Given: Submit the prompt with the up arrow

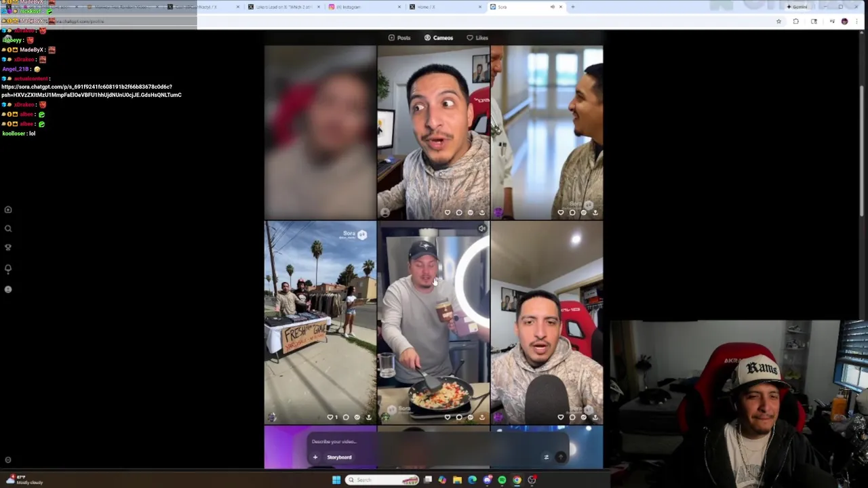Looking at the screenshot, I should coord(561,457).
